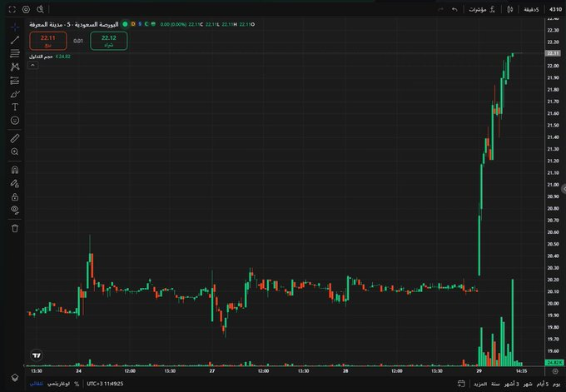Expand the right side panel arrow
Image resolution: width=566 pixels, height=392 pixels.
(564, 189)
